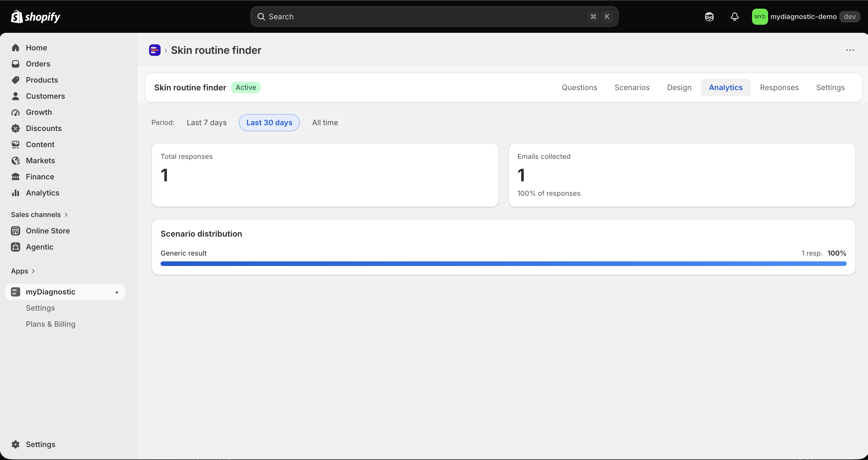The width and height of the screenshot is (868, 460).
Task: Expand the Sales channels section
Action: coord(39,215)
